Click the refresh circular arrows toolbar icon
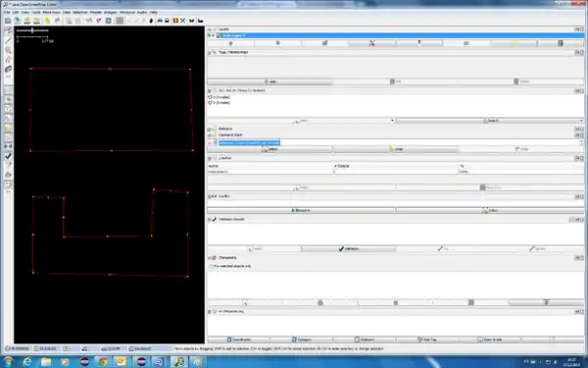588x368 pixels. click(x=109, y=21)
